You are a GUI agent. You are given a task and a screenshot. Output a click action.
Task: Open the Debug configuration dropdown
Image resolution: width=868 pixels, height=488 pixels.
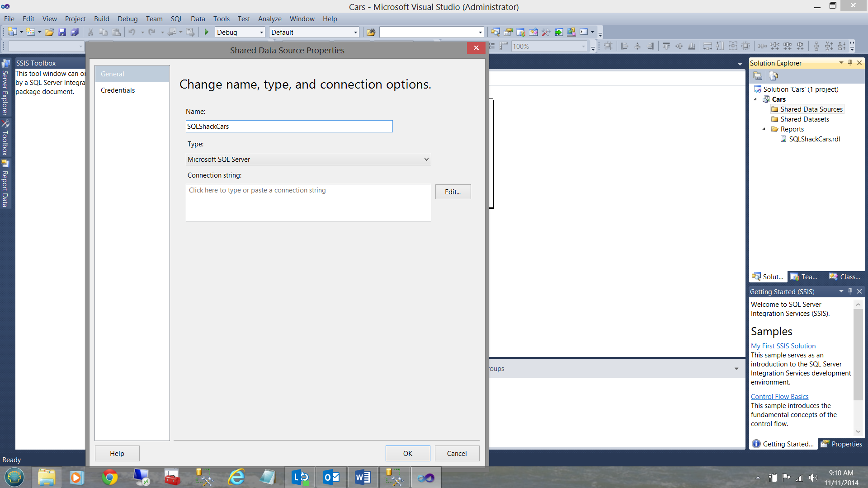(x=261, y=32)
